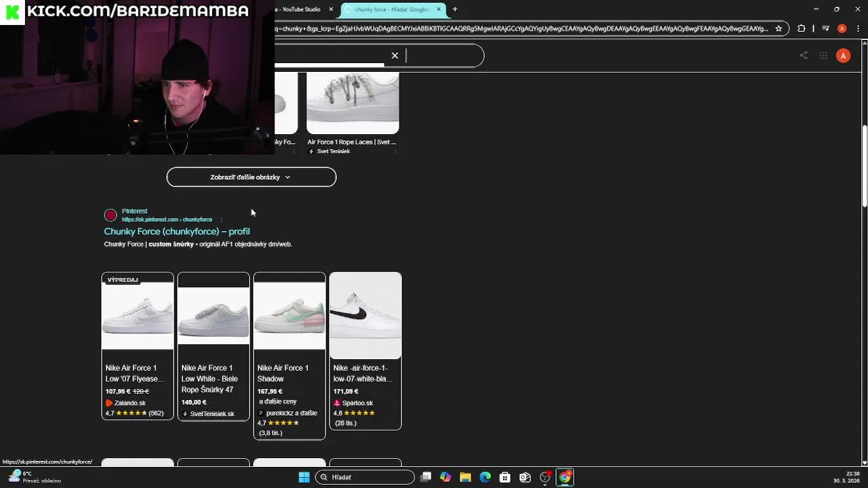Click the sk.pinterest.com chunkyforce URL

tap(167, 220)
